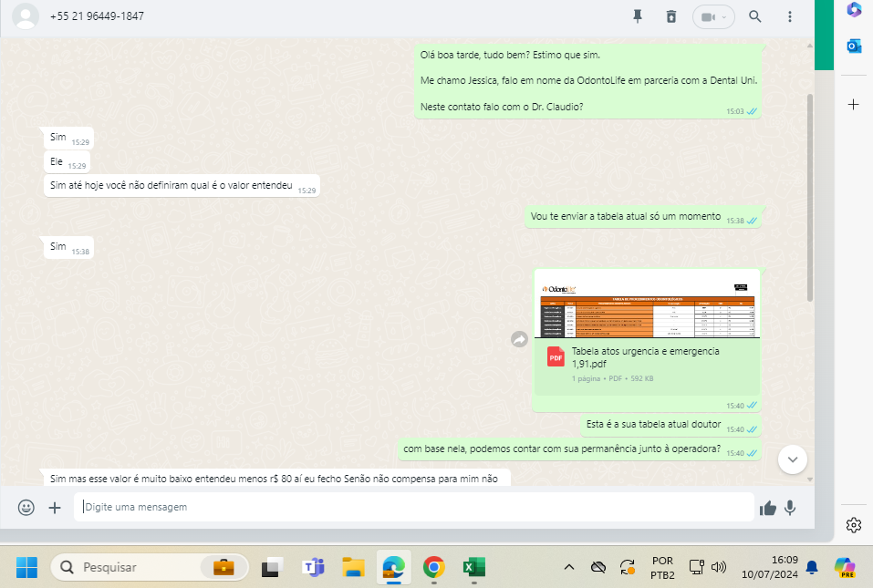This screenshot has width=873, height=588.
Task: Show hidden system tray icons
Action: click(568, 567)
